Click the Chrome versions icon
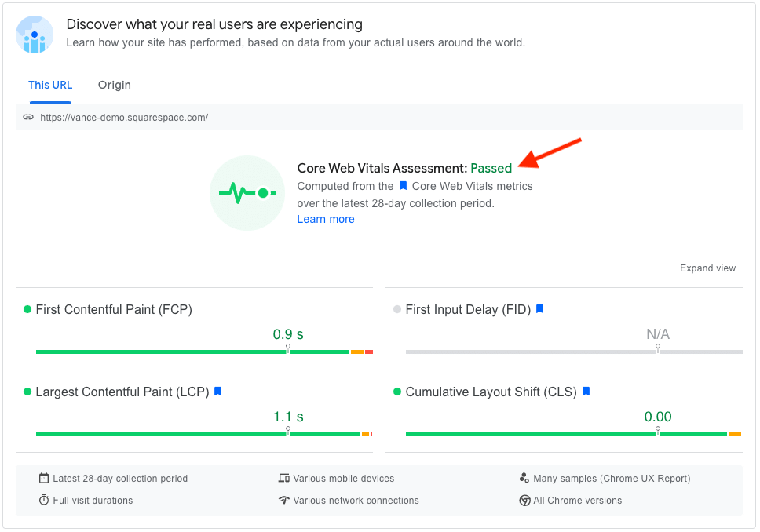The height and width of the screenshot is (532, 760). [x=524, y=501]
